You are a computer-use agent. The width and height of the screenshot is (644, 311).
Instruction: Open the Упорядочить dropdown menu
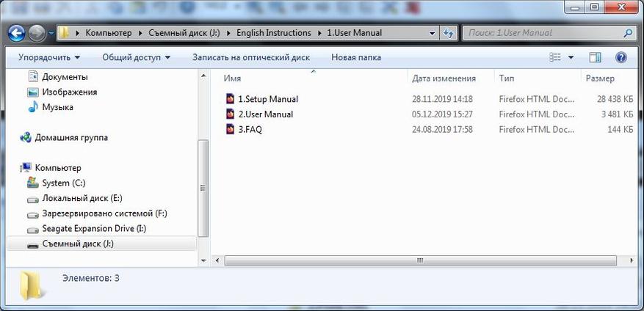pos(49,57)
